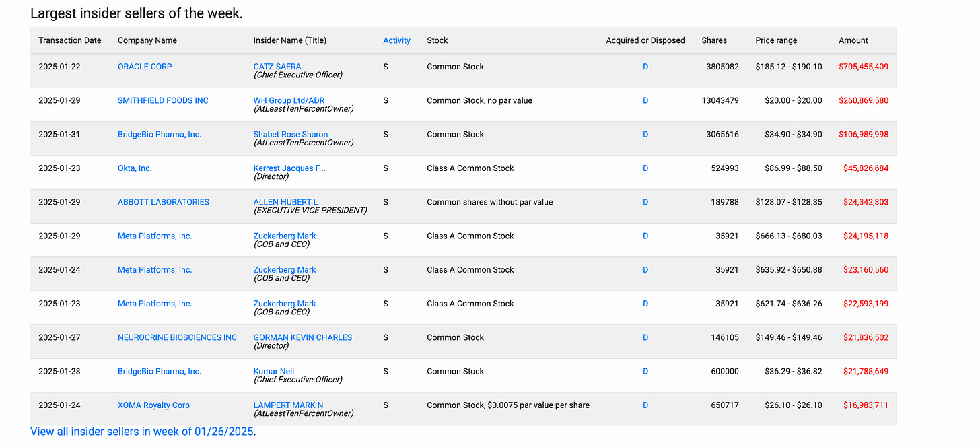Viewport: 980px width, 447px height.
Task: Click the SMITHFIELD FOODS INC link
Action: [163, 100]
